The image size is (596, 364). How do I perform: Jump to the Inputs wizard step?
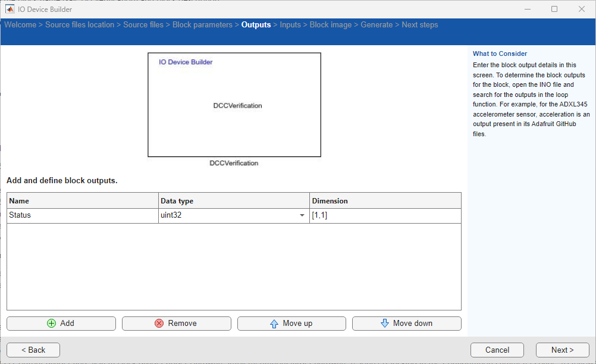pyautogui.click(x=290, y=24)
